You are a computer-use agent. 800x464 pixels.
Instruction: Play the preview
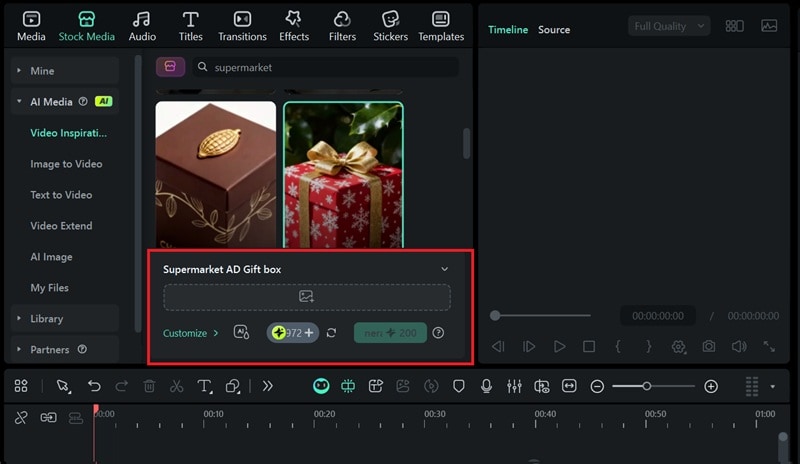point(559,347)
